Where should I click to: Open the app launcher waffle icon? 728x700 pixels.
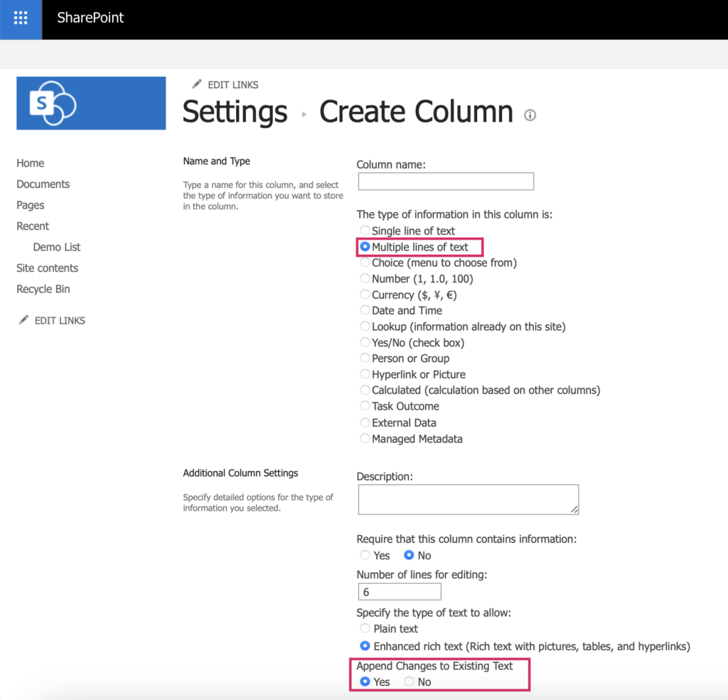point(21,18)
